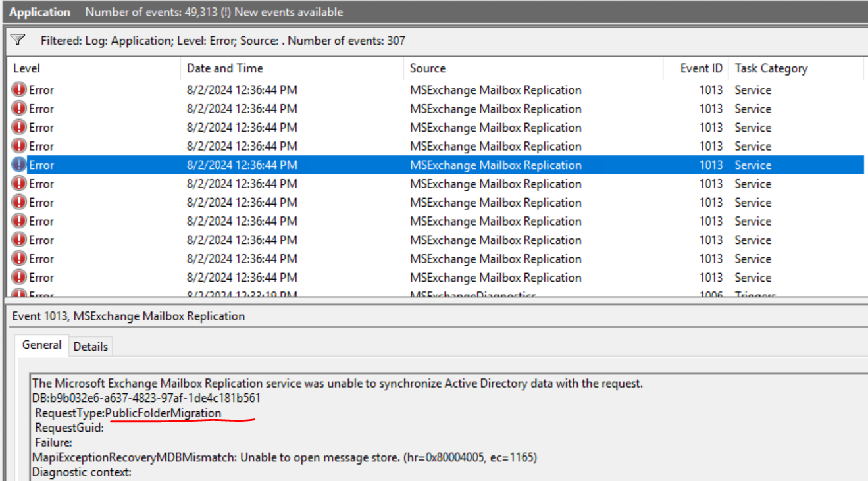Click the 'Filtered: Log: Application' summary text

coord(223,41)
